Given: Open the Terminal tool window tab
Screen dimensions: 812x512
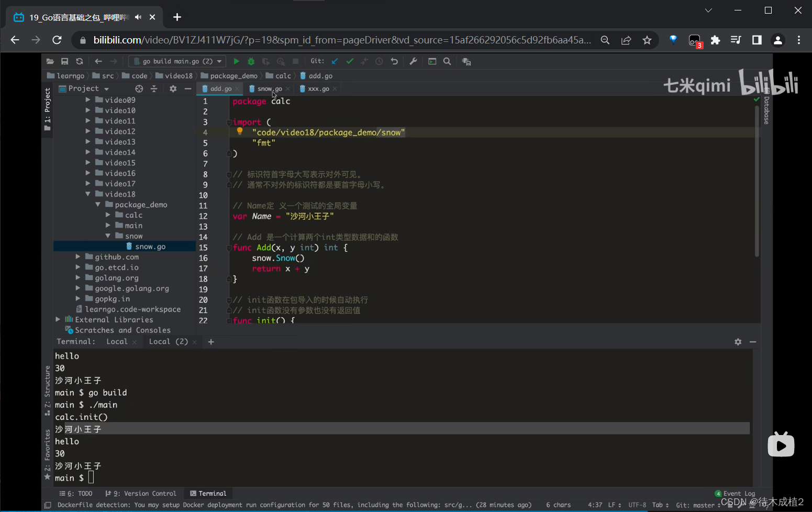Looking at the screenshot, I should pos(208,493).
